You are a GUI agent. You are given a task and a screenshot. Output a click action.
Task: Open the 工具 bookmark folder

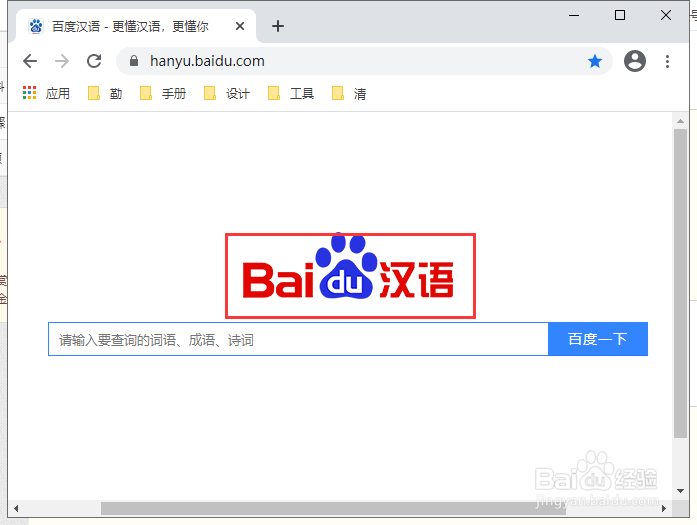(x=291, y=93)
